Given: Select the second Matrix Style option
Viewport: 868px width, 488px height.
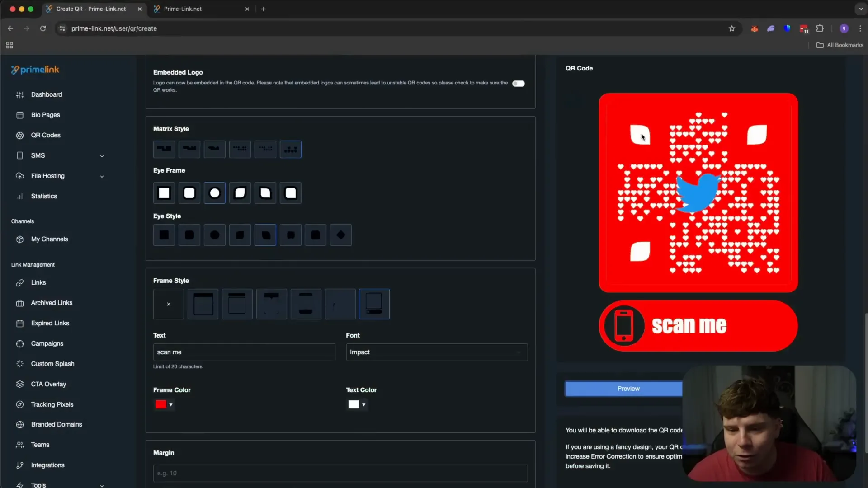Looking at the screenshot, I should (x=189, y=149).
